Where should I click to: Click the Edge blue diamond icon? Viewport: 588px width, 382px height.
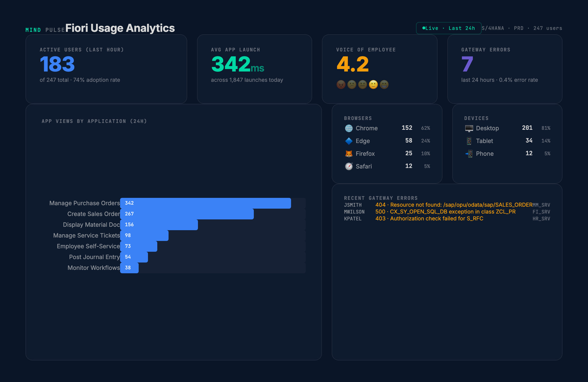click(x=349, y=141)
